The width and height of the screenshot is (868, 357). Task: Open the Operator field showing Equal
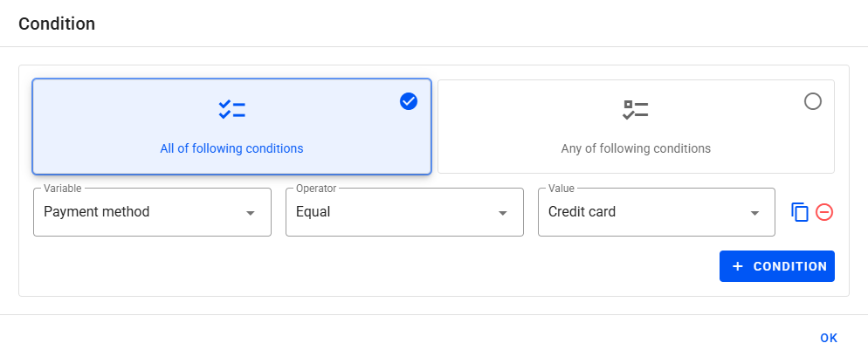[x=393, y=212]
